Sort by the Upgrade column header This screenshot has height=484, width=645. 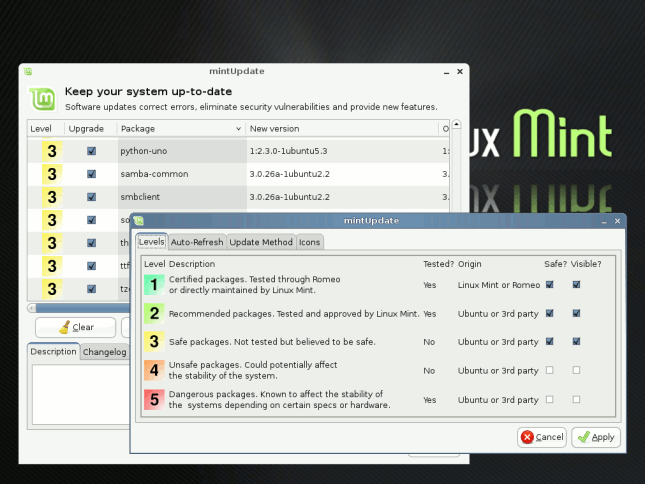pos(90,129)
